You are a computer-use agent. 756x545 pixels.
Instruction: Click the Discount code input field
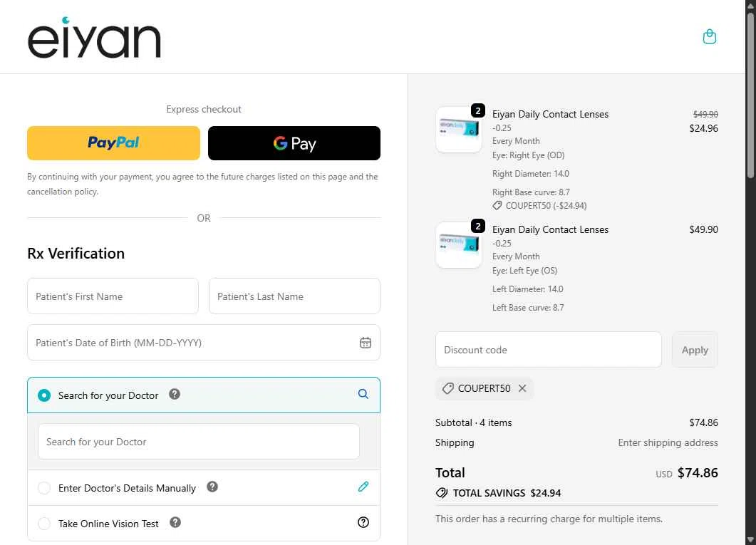point(548,350)
